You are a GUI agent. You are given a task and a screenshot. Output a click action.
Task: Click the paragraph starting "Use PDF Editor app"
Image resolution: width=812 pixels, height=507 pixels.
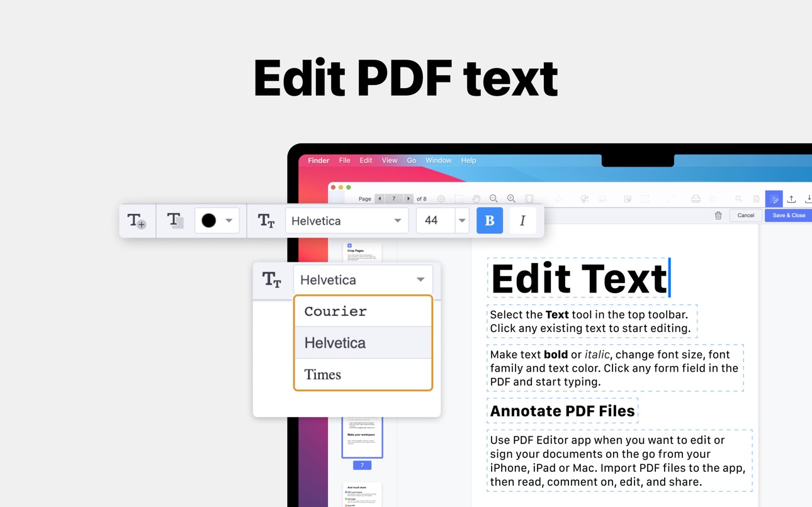pos(619,461)
